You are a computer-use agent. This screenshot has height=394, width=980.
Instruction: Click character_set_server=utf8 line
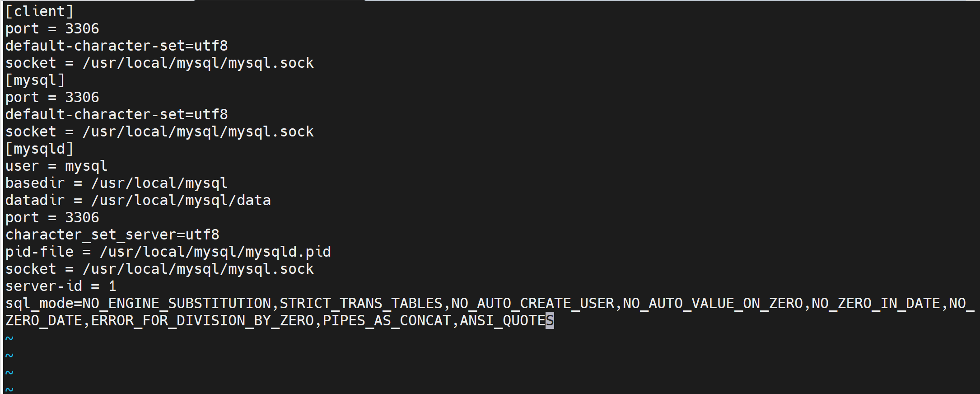click(x=112, y=235)
